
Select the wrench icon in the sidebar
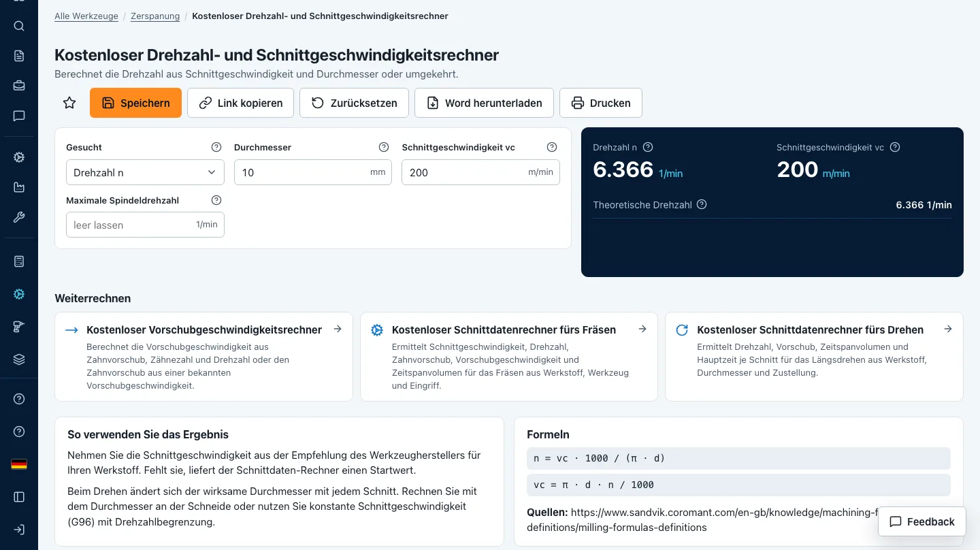click(x=19, y=217)
